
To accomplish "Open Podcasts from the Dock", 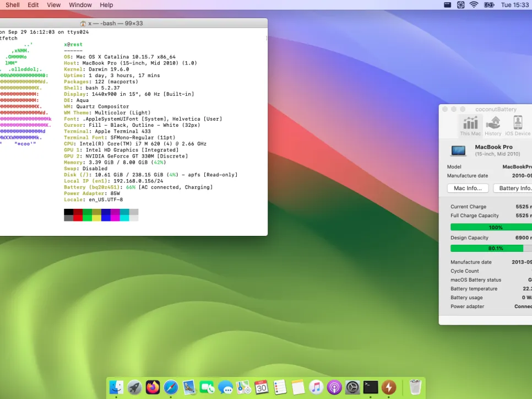I will pyautogui.click(x=334, y=387).
